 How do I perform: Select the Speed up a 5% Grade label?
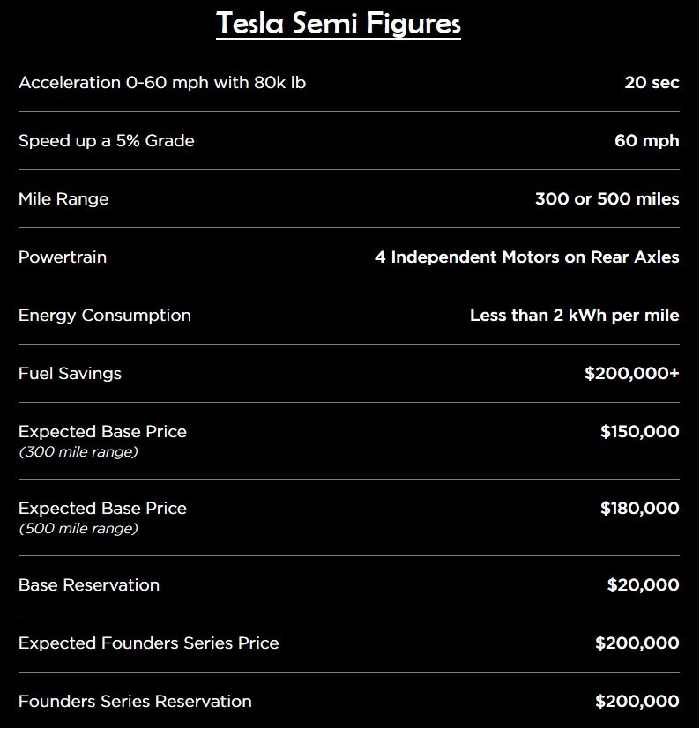(x=107, y=141)
